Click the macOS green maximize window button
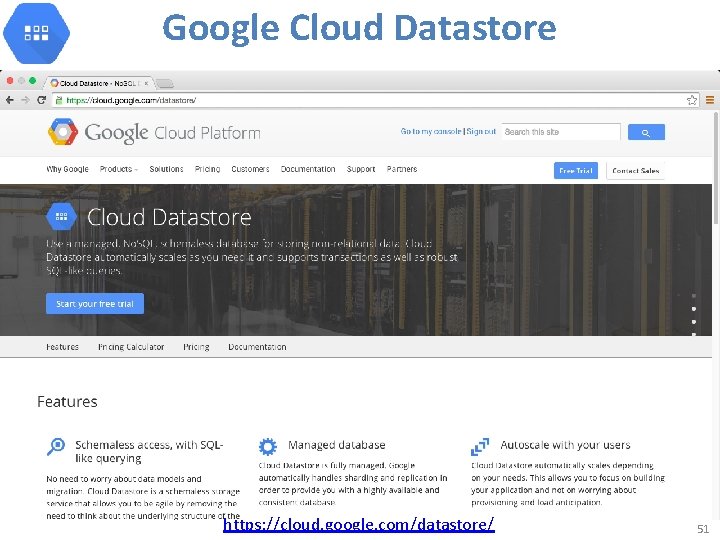 click(32, 80)
